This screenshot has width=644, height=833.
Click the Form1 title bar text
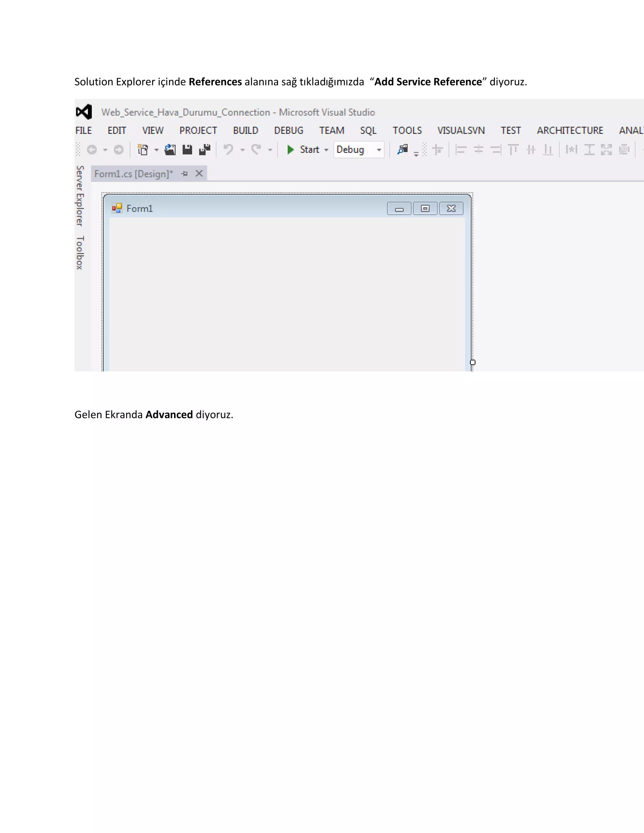point(140,209)
